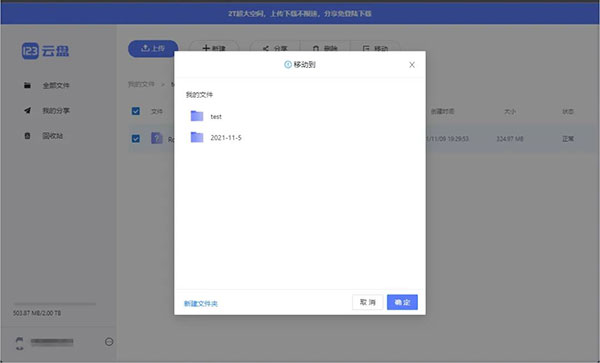Click the user avatar icon at bottom left
600x363 pixels.
(x=20, y=343)
